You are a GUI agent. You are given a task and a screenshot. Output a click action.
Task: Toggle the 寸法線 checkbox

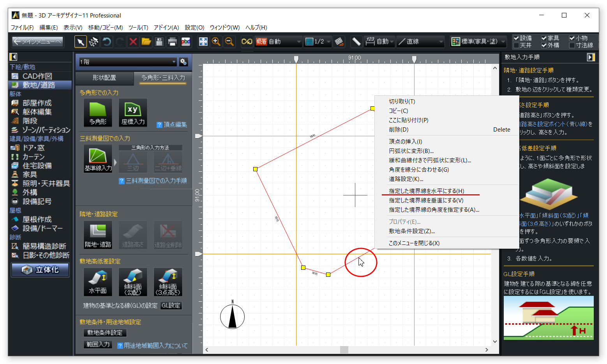572,45
